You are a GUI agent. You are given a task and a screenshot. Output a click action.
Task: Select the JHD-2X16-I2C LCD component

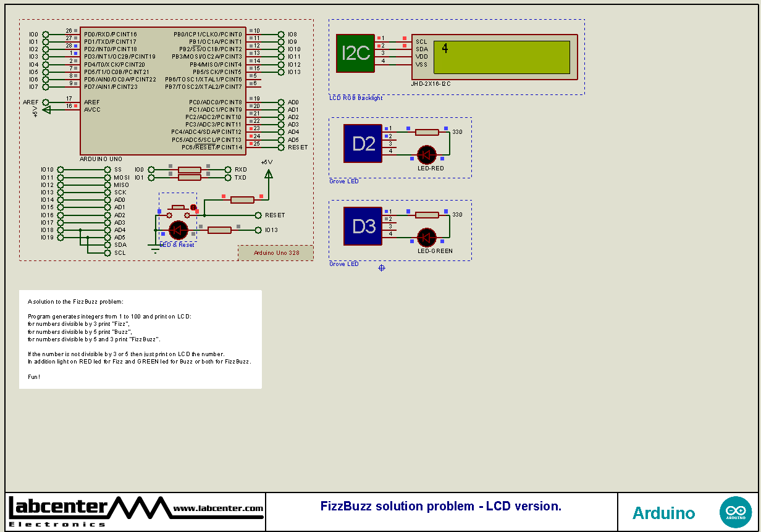[x=494, y=56]
